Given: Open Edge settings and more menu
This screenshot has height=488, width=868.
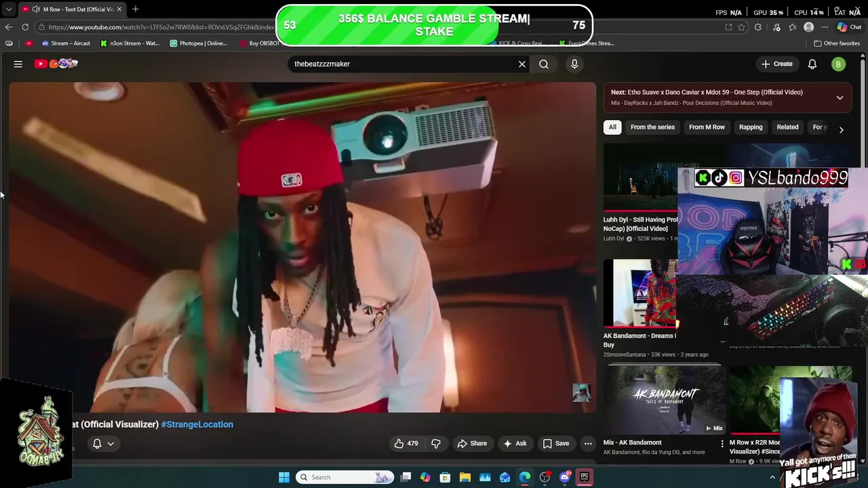Looking at the screenshot, I should (825, 27).
